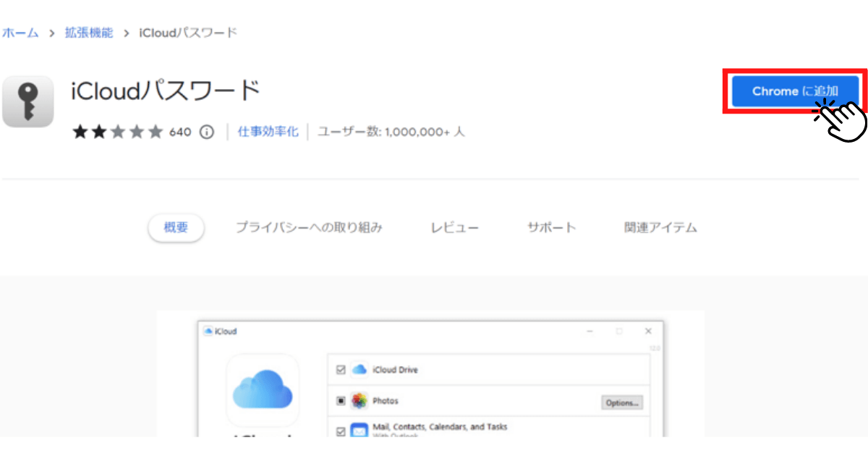The height and width of the screenshot is (456, 868).
Task: Click the blue iCloud logo in the preview
Action: point(263,389)
